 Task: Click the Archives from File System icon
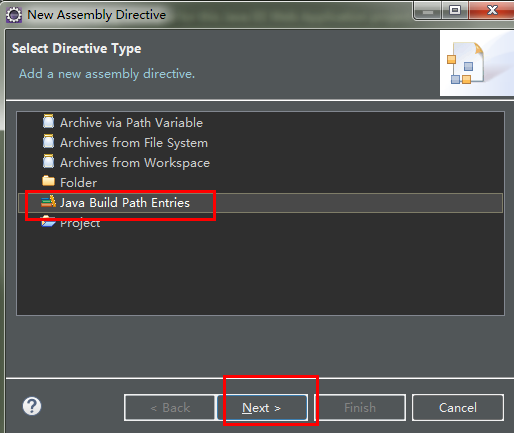[x=49, y=142]
